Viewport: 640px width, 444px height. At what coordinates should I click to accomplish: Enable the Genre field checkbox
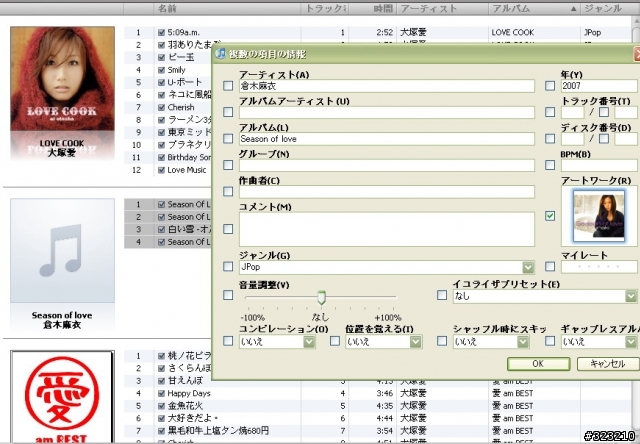click(x=228, y=266)
